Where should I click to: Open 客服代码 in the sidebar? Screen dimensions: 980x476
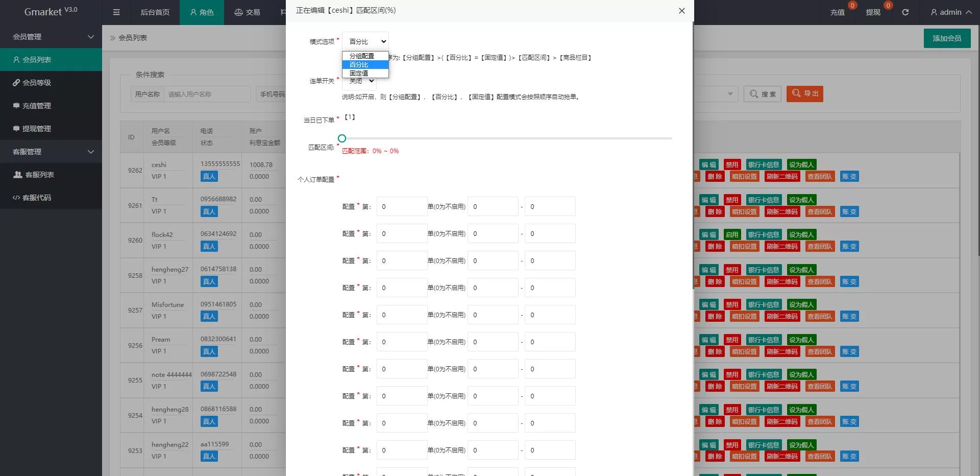click(x=51, y=198)
